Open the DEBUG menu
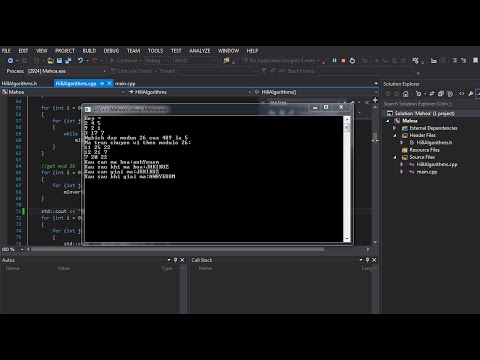The width and height of the screenshot is (480, 360). pos(111,51)
